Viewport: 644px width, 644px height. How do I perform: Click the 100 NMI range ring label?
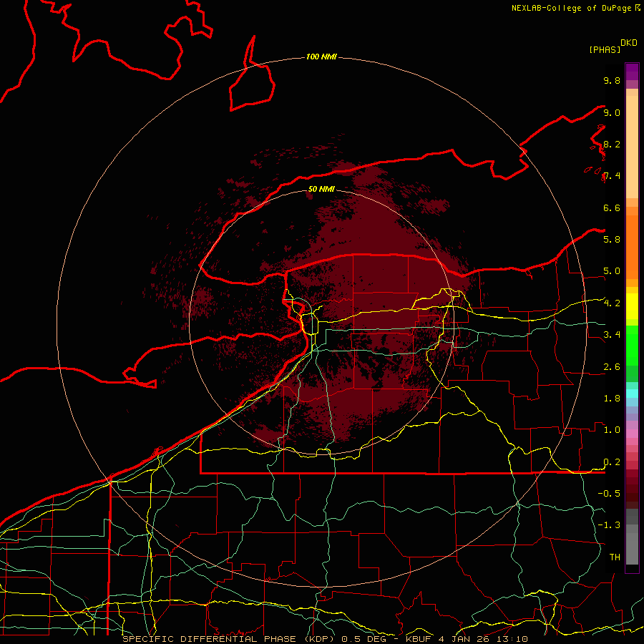tap(321, 57)
